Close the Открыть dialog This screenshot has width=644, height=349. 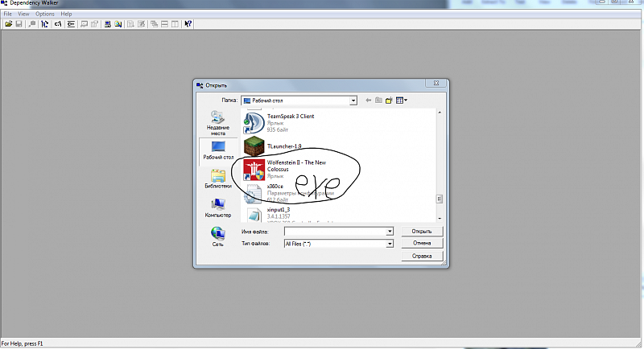(436, 83)
